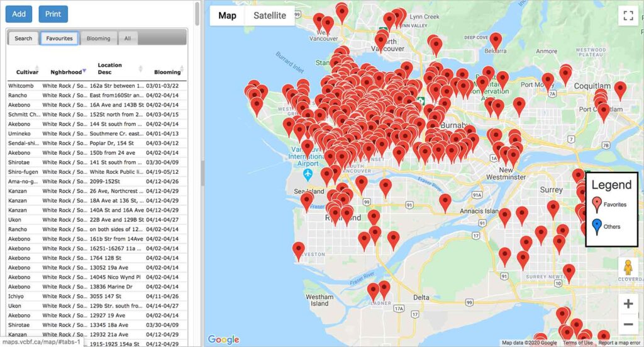Click the airport plane icon on map
This screenshot has width=644, height=347.
tap(308, 174)
